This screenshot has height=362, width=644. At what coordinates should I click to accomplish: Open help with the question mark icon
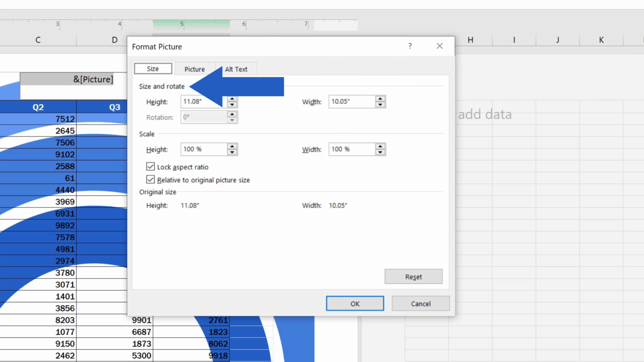[x=410, y=46]
